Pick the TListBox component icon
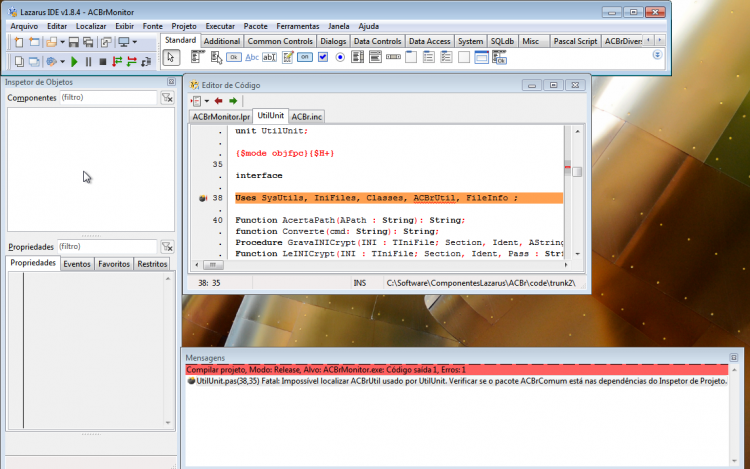 [x=357, y=57]
